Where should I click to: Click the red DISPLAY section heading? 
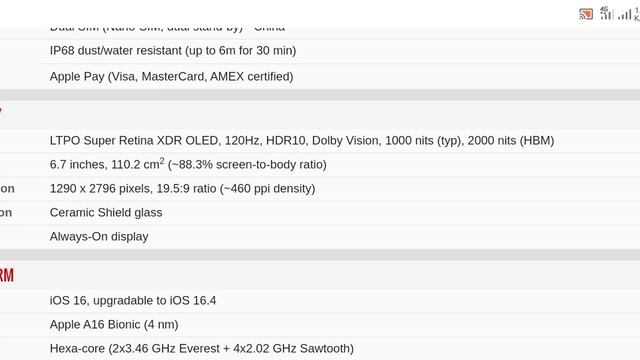1,111
